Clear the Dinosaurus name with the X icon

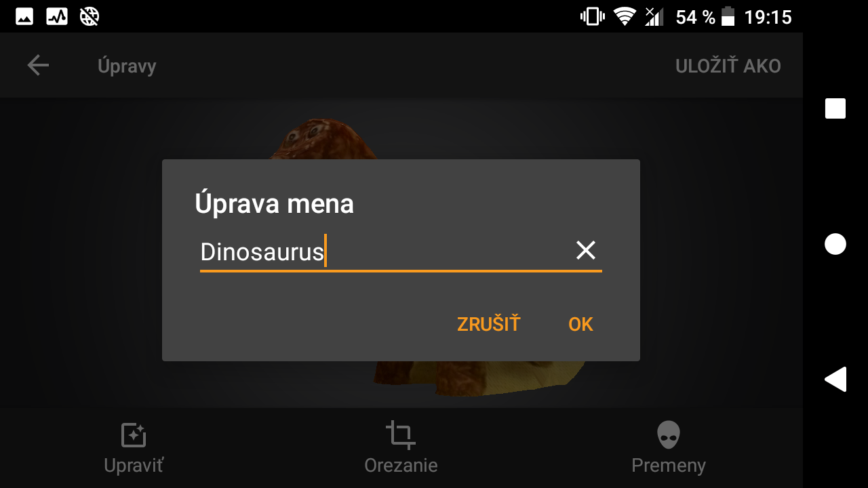(x=585, y=250)
